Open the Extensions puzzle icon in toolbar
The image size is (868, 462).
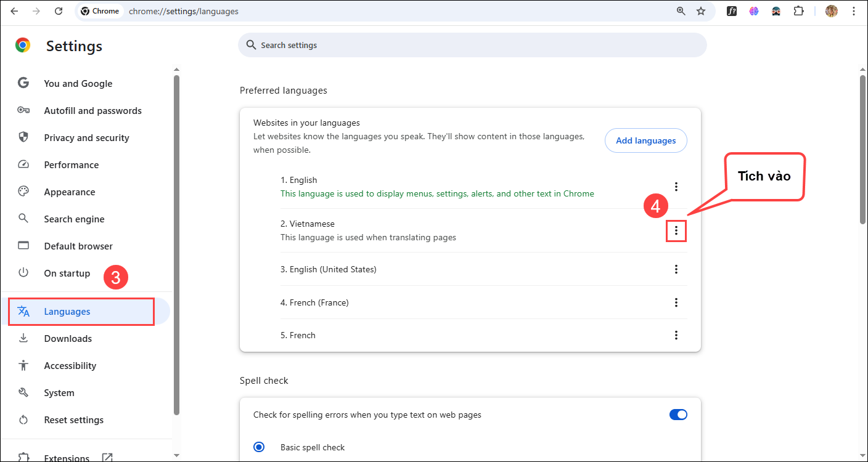pyautogui.click(x=798, y=11)
